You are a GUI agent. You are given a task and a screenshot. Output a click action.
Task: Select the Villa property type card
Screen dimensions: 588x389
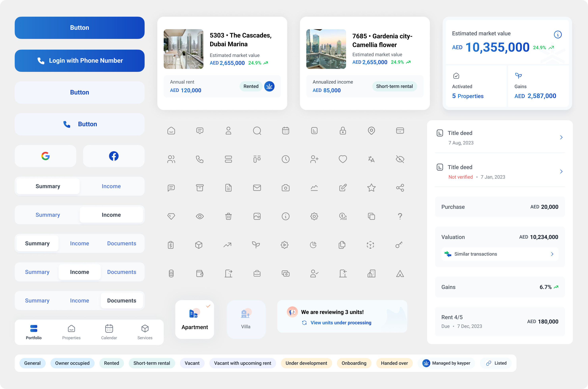[x=246, y=320]
